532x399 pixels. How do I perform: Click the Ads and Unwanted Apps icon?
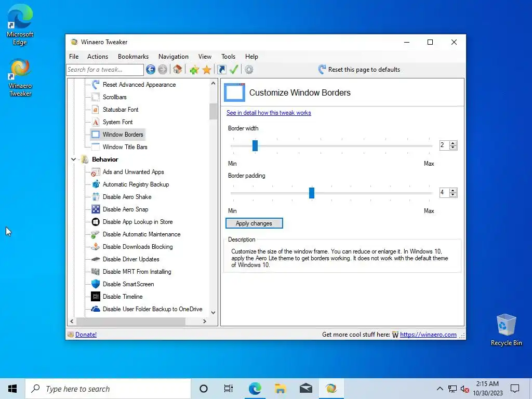coord(96,172)
